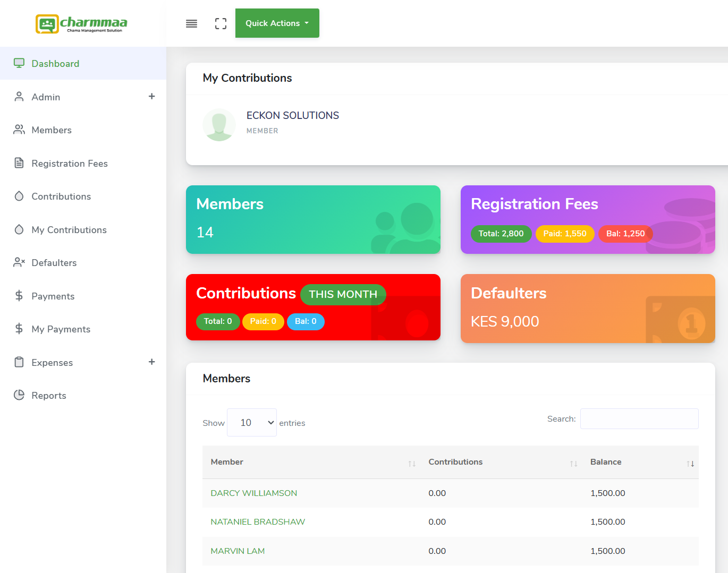The width and height of the screenshot is (728, 573).
Task: Click the Contributions droplet icon
Action: point(19,196)
